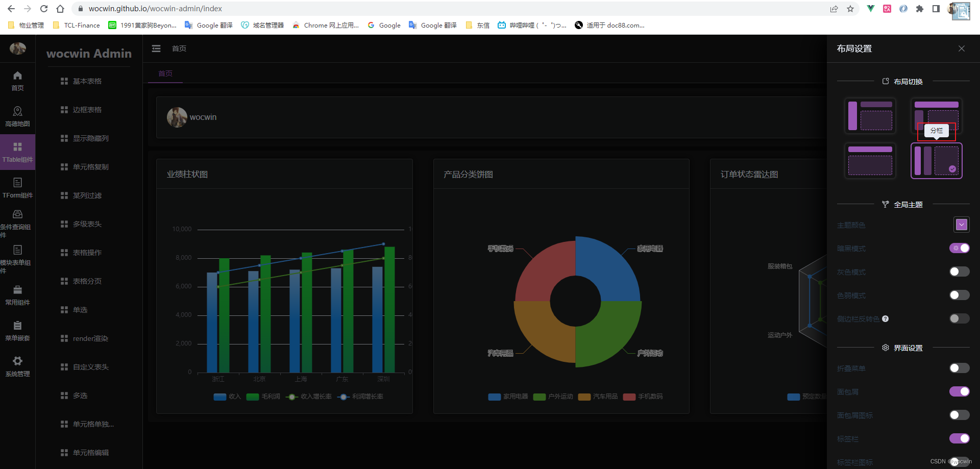
Task: Disable the 面包屑 breadcrumb switch
Action: click(960, 391)
